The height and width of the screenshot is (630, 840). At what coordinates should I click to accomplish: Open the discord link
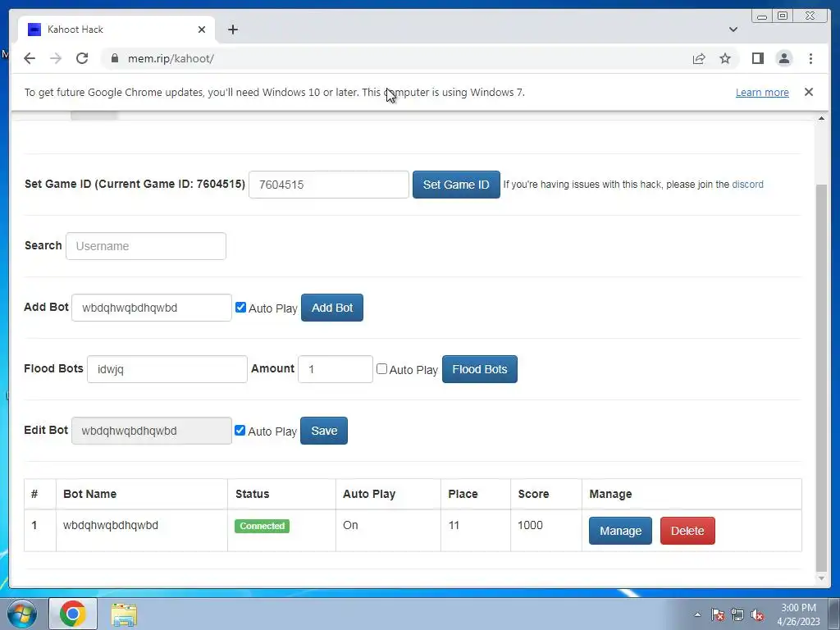[747, 185]
